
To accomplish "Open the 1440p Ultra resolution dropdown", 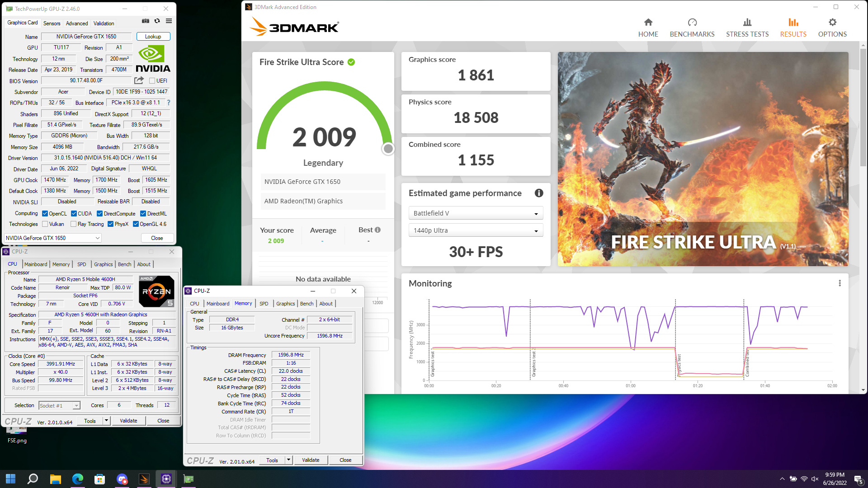I will [x=476, y=230].
